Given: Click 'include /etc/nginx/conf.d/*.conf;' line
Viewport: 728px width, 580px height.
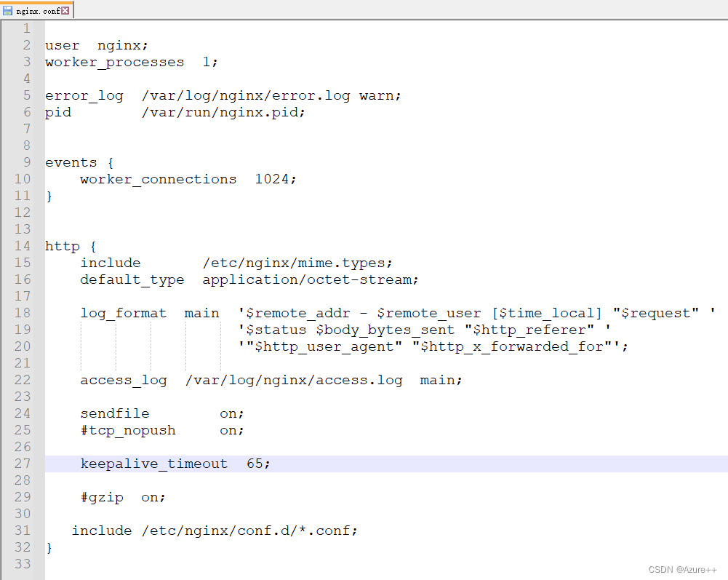Looking at the screenshot, I should pyautogui.click(x=215, y=531).
